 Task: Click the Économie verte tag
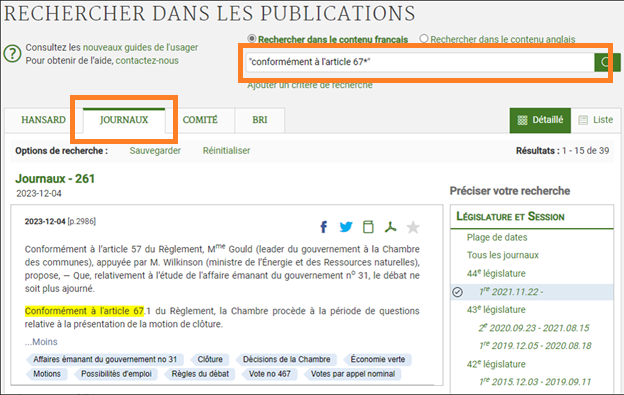(378, 360)
